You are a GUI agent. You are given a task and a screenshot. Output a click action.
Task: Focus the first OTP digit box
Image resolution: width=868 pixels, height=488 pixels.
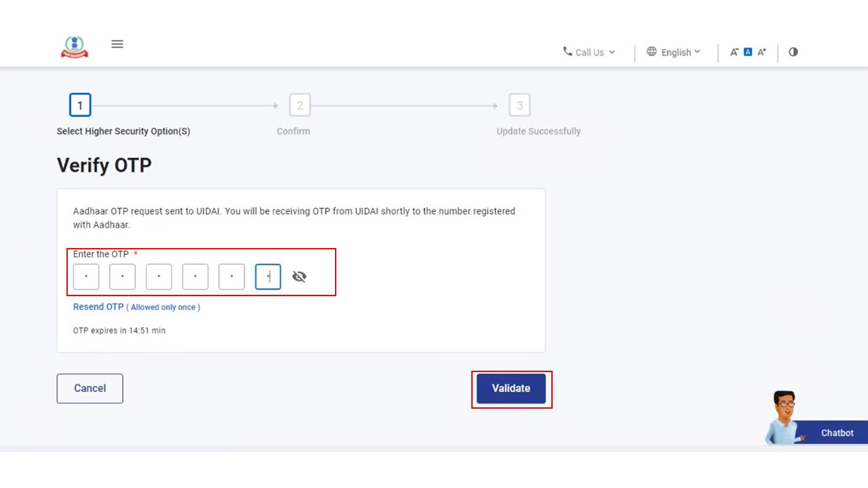coord(86,277)
